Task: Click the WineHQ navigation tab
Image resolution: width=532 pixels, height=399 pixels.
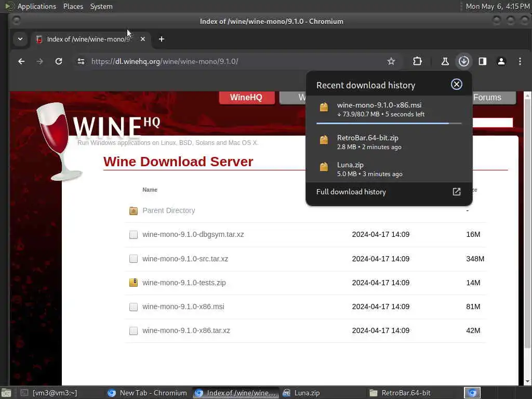Action: click(247, 97)
